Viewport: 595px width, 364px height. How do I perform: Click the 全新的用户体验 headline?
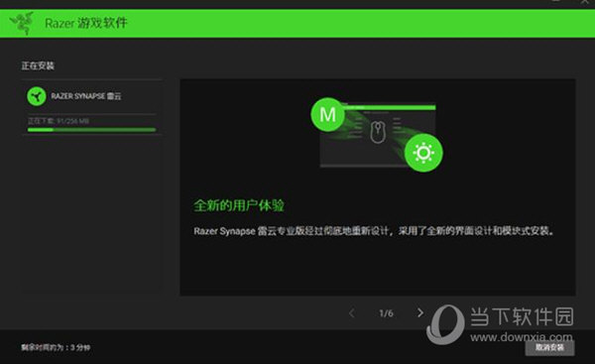239,205
